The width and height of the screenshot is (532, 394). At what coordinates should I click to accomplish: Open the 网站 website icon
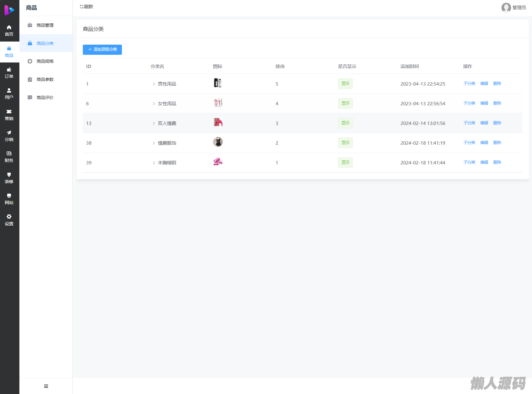(9, 196)
